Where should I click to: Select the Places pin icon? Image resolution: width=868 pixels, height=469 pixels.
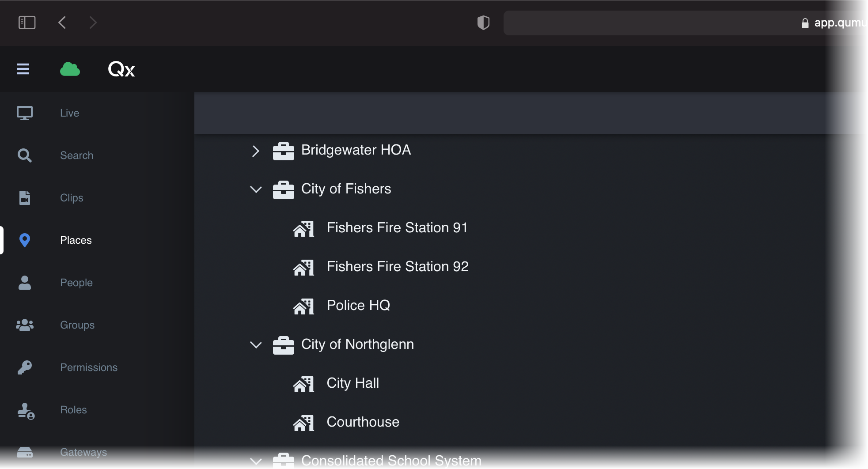pos(24,240)
